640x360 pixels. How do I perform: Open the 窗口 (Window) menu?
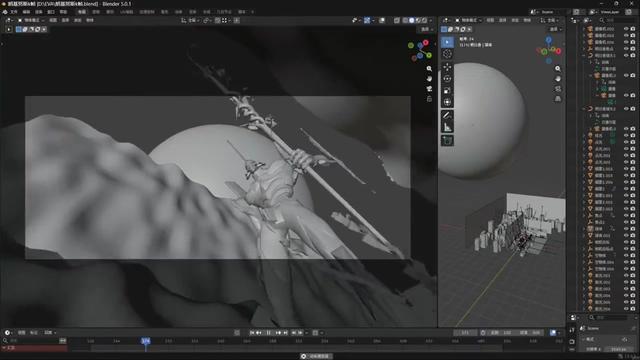[51, 12]
